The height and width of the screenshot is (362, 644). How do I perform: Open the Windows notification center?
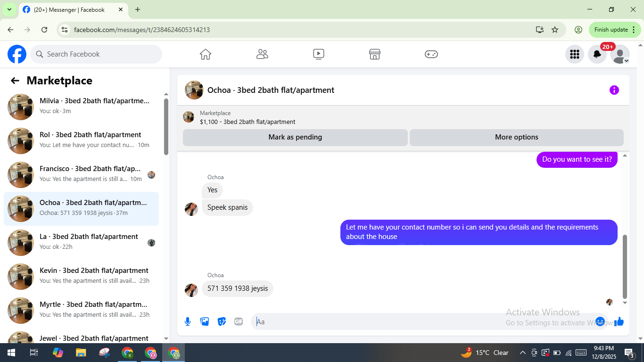[629, 353]
